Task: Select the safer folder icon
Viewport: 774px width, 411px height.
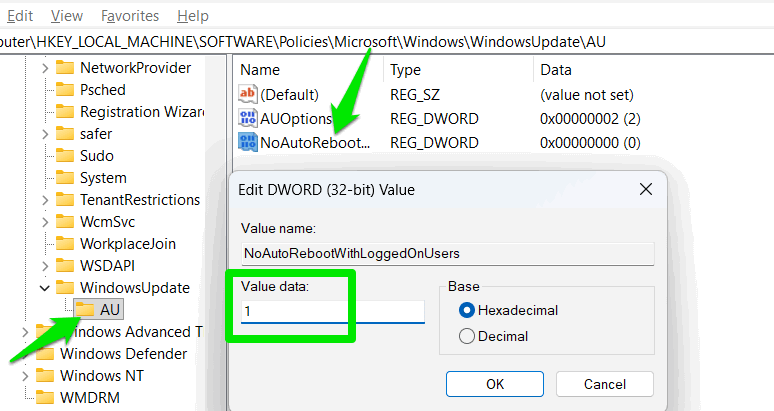Action: click(65, 134)
